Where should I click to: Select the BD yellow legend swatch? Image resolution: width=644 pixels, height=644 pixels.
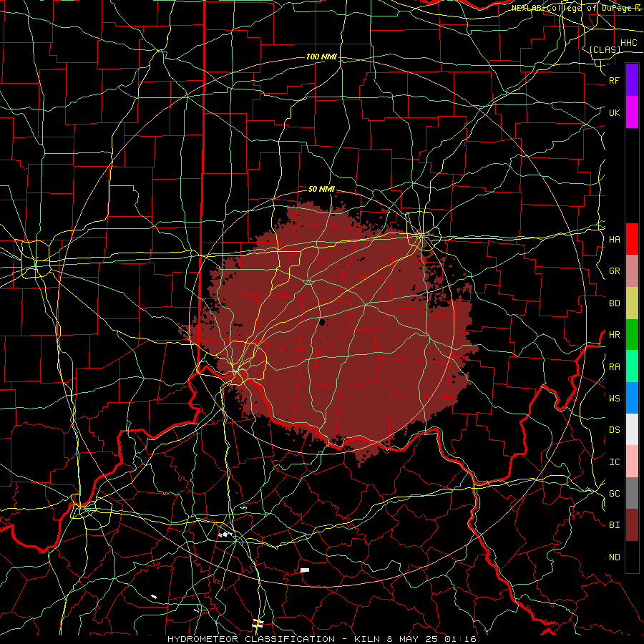point(632,303)
